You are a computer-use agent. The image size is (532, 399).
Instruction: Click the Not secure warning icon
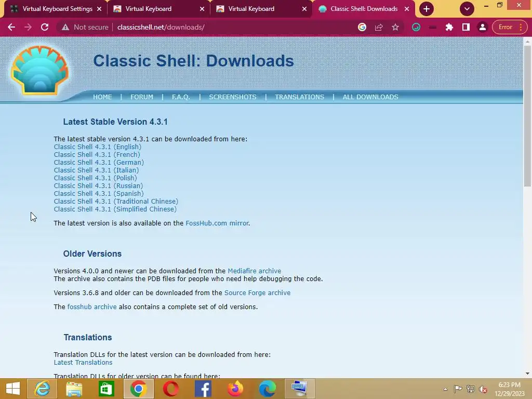click(x=65, y=27)
